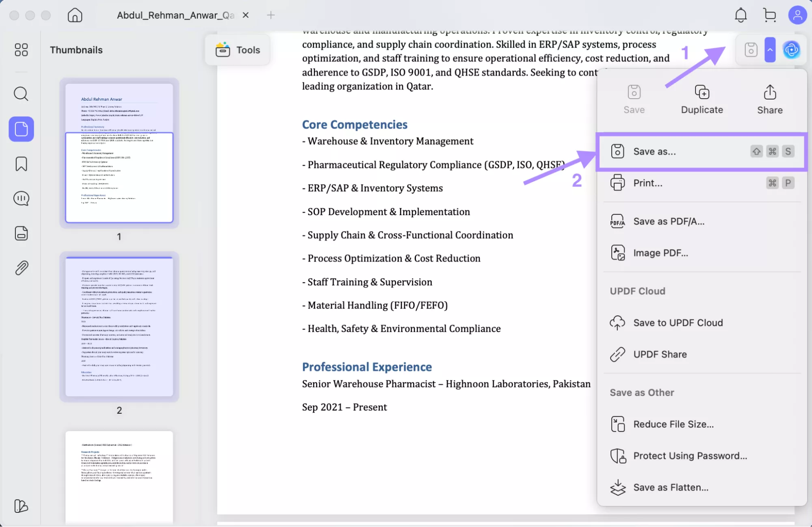Click 'Process Optimization & Cost Reduction' line
The width and height of the screenshot is (812, 527).
pyautogui.click(x=391, y=259)
